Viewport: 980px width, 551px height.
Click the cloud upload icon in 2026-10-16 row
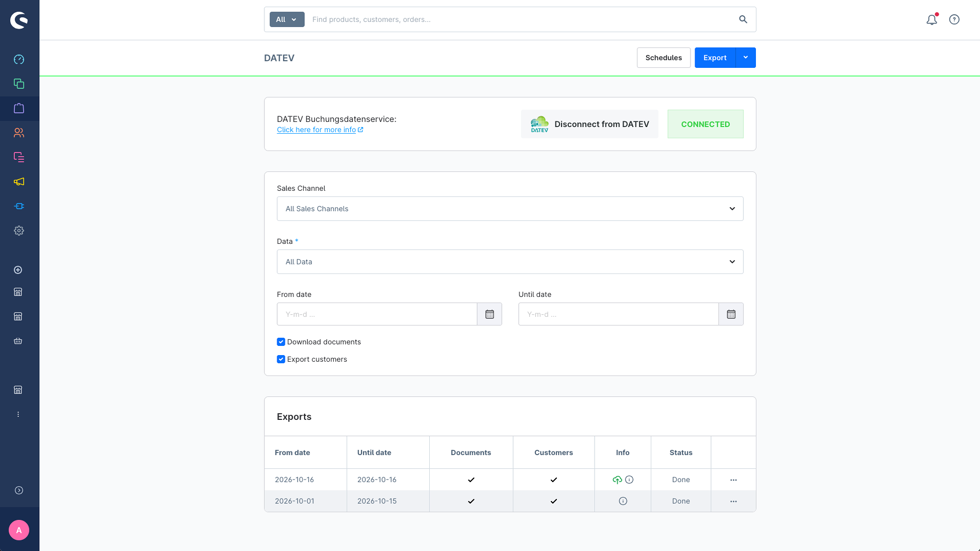coord(617,480)
